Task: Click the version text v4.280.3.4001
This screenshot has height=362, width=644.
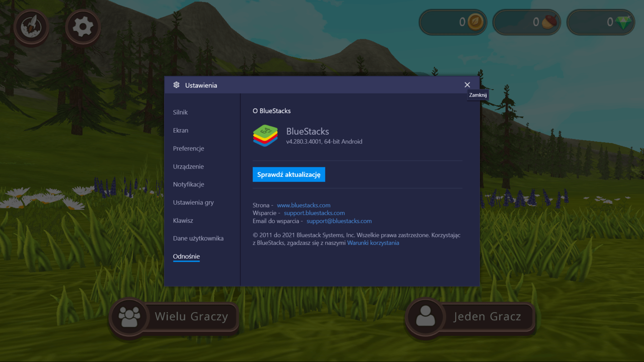Action: point(304,141)
